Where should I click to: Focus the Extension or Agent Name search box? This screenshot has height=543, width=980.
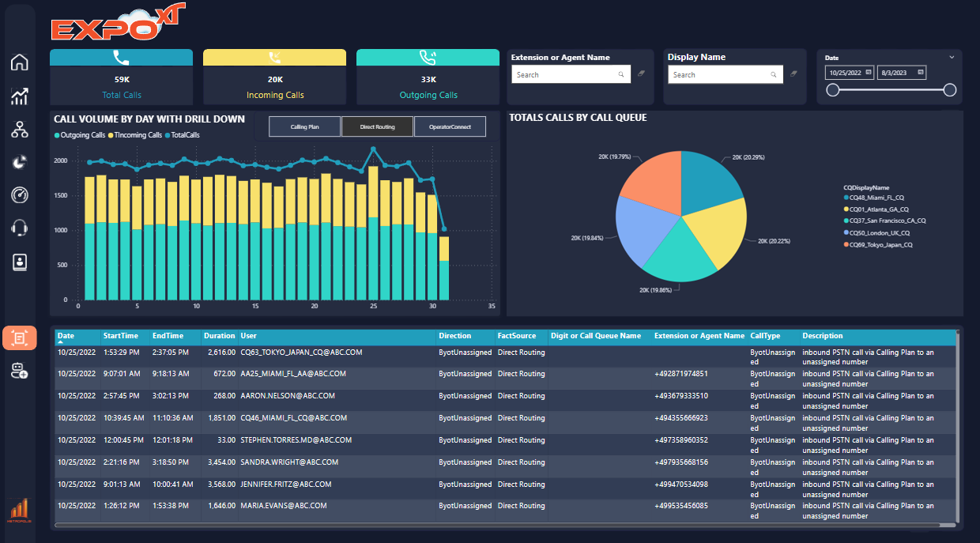(x=571, y=74)
